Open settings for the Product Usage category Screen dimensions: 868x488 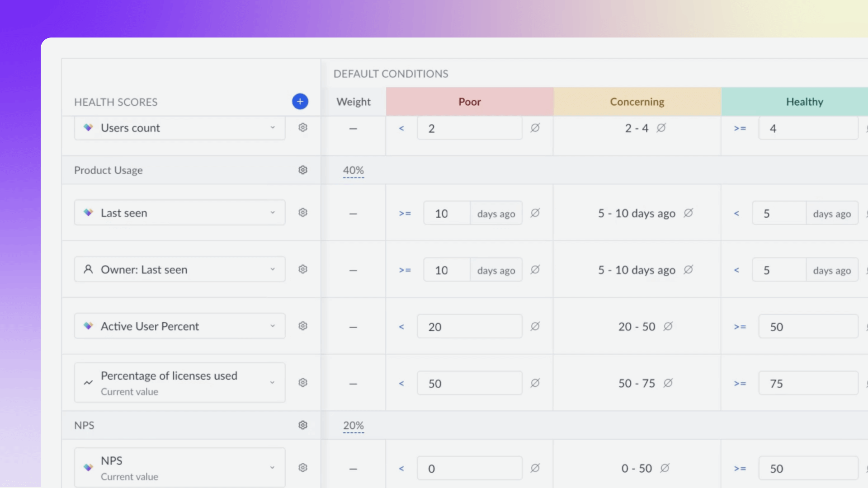tap(302, 170)
